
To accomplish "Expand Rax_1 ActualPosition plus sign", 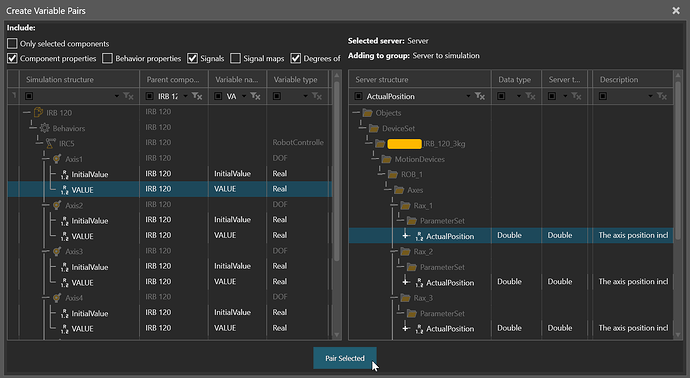I will point(406,236).
